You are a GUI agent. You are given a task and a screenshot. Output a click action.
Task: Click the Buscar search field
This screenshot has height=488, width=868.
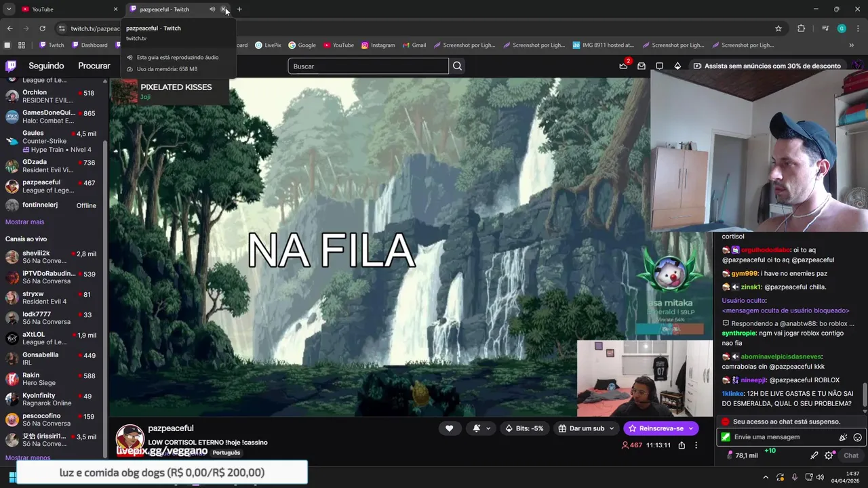pyautogui.click(x=368, y=66)
